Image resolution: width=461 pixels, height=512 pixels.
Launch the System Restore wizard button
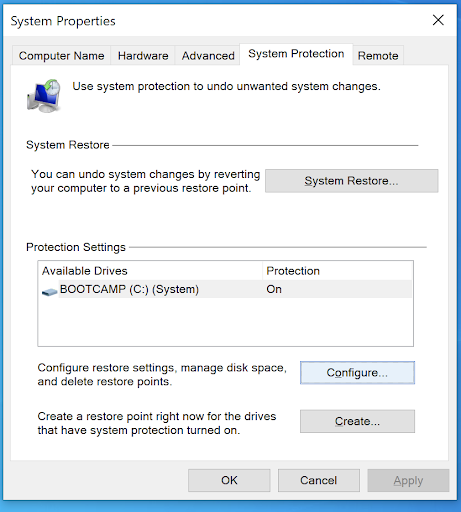[352, 181]
